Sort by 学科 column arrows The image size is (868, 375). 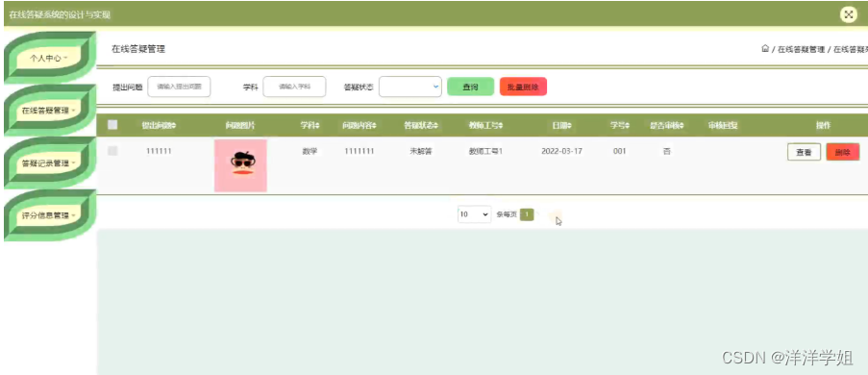[318, 126]
